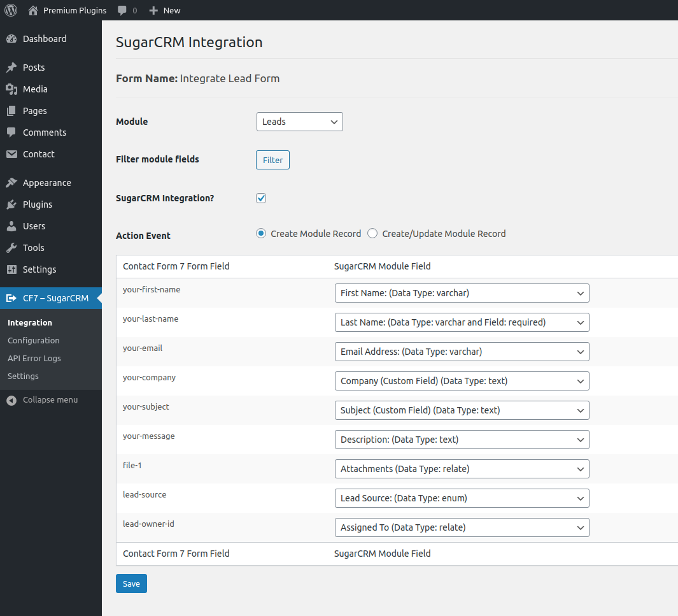Image resolution: width=678 pixels, height=616 pixels.
Task: Open the Media library icon
Action: [13, 89]
